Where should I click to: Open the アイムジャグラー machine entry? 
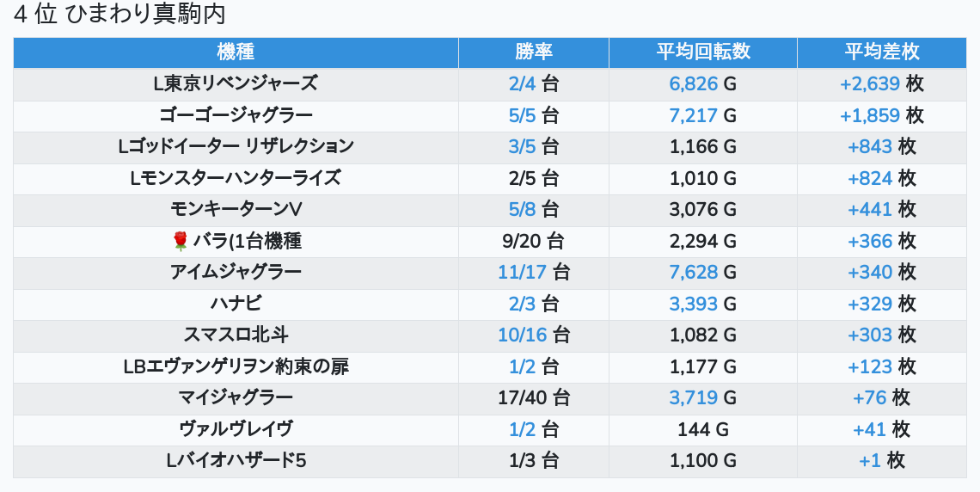236,272
